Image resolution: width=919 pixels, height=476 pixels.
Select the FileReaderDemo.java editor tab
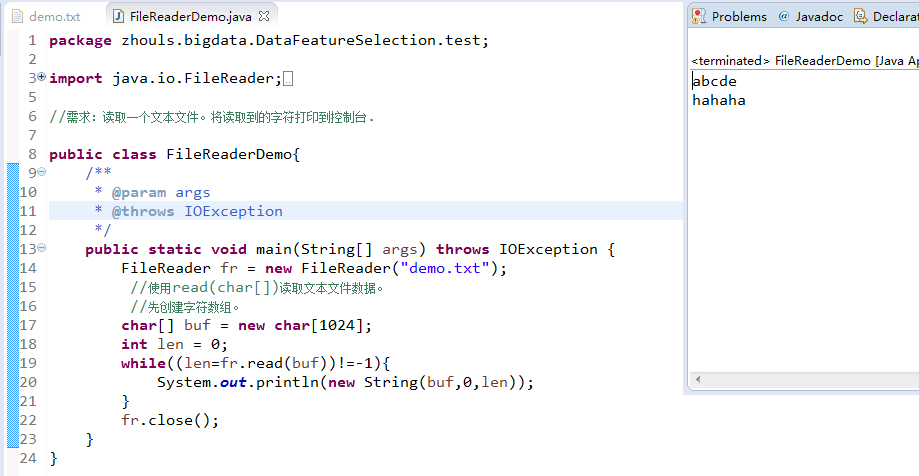pyautogui.click(x=190, y=16)
